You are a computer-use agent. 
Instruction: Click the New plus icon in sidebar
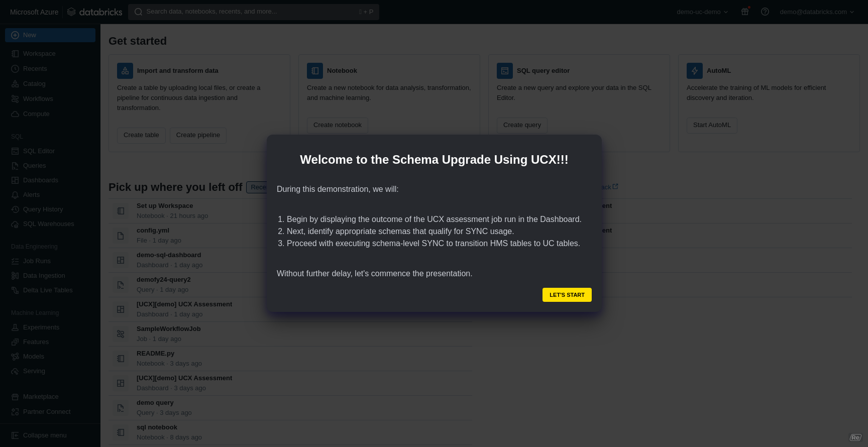(15, 35)
